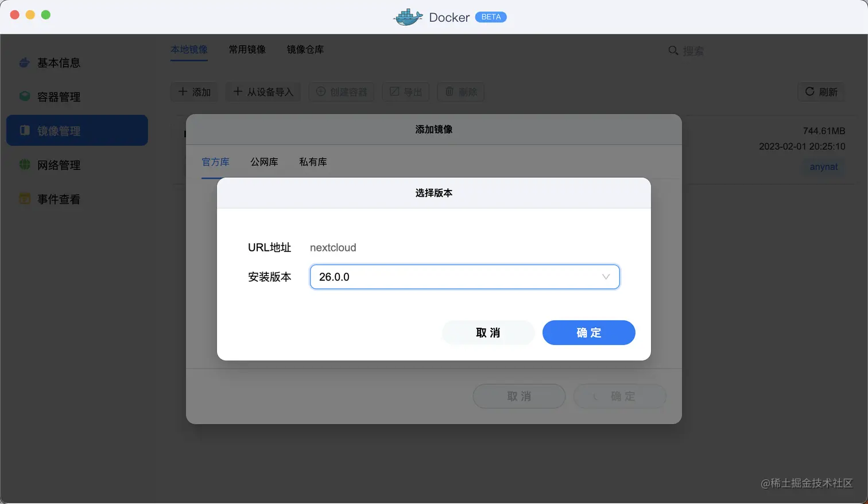
Task: Open the 本地镜像 tab
Action: tap(189, 49)
